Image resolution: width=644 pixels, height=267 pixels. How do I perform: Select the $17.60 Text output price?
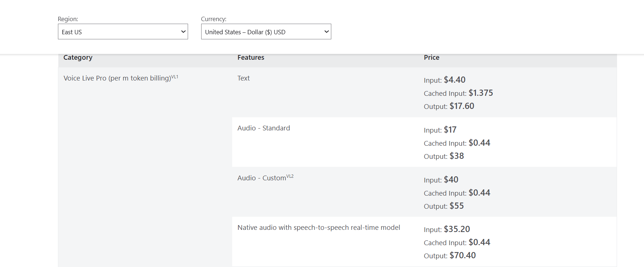pyautogui.click(x=462, y=106)
